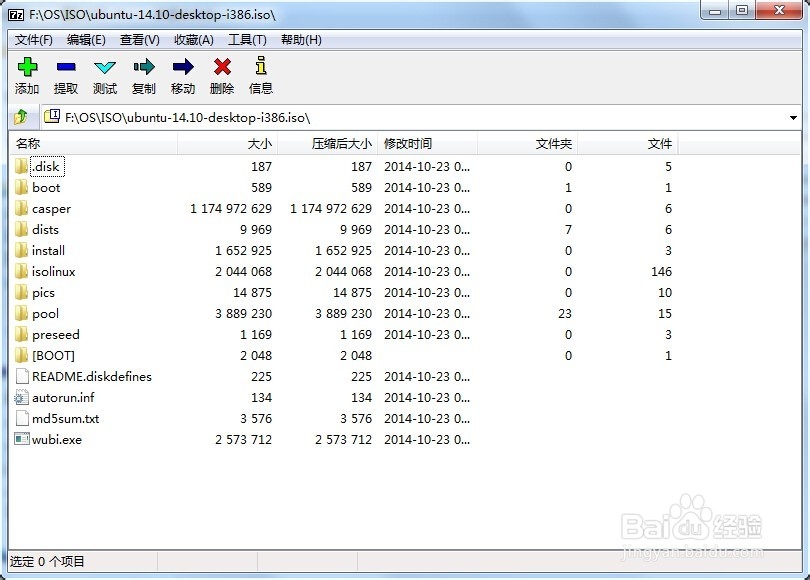Sort by 文件 column header
Screen dimensions: 810x580
628,144
